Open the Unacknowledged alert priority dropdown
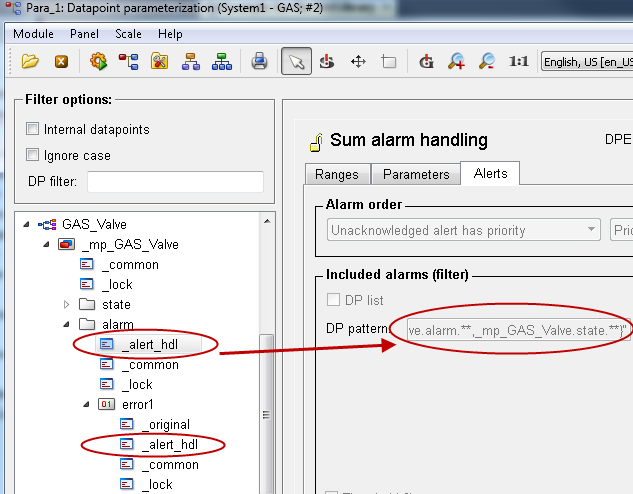The image size is (633, 494). coord(464,230)
